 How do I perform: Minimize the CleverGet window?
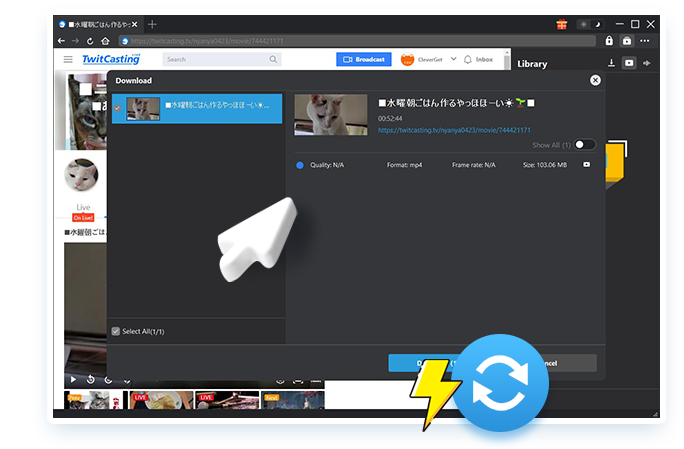[619, 24]
